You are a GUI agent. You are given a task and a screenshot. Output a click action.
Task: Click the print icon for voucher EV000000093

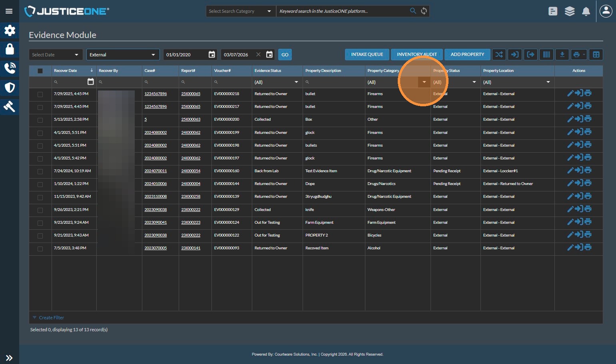pos(588,248)
